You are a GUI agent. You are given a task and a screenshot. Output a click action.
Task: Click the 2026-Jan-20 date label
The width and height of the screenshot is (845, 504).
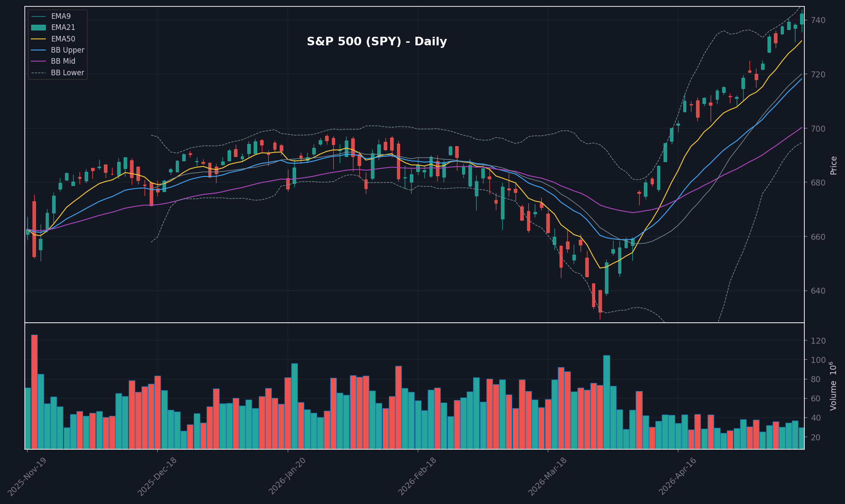[287, 477]
